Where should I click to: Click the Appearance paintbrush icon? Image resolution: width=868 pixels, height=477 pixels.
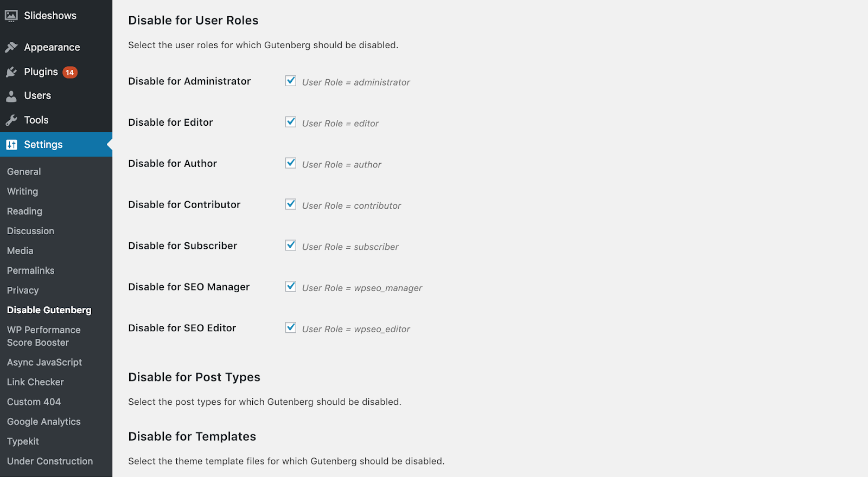coord(11,48)
